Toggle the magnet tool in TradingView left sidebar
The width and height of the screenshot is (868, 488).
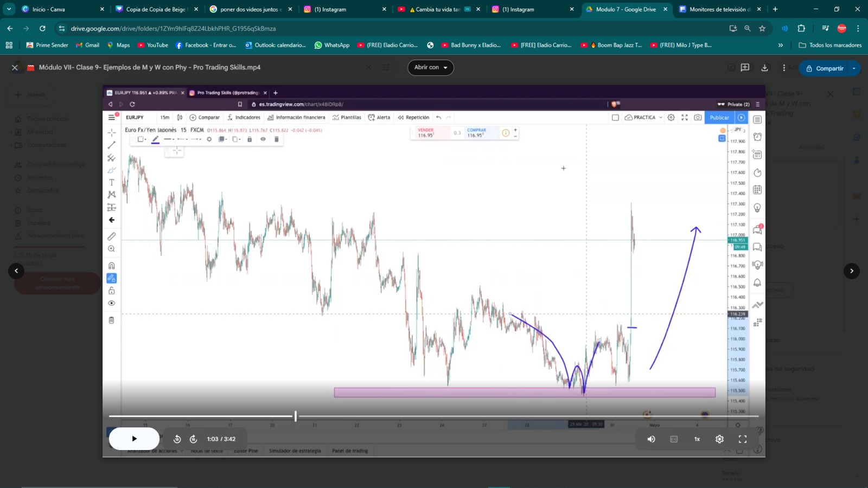coord(111,266)
